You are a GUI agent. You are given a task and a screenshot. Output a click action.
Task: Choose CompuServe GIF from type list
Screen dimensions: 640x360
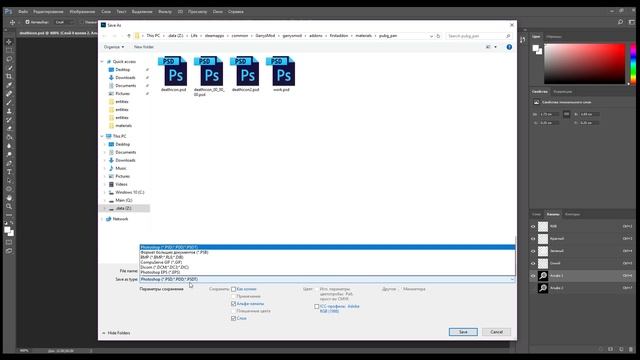click(x=327, y=262)
